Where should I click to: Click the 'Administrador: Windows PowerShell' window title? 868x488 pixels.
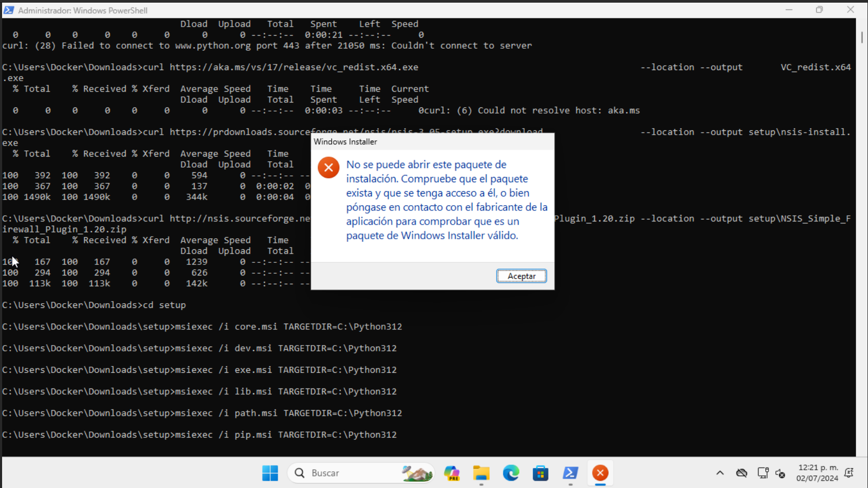83,10
